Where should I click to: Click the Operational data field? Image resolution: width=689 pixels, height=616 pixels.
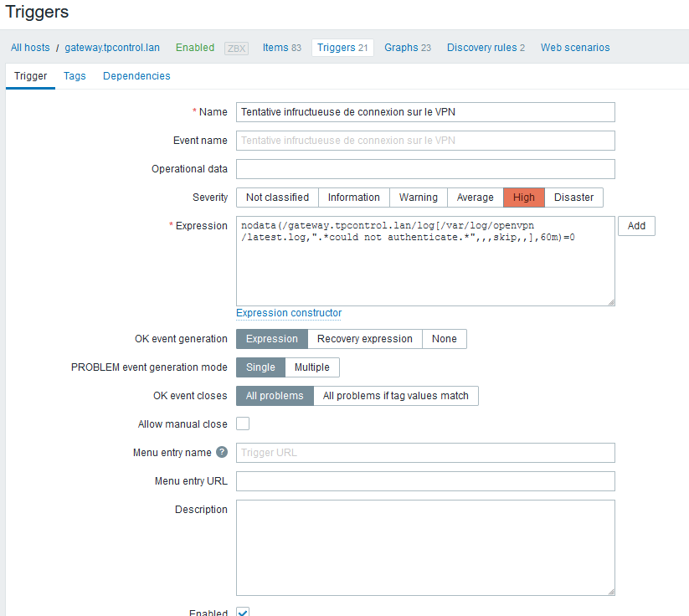[x=425, y=169]
